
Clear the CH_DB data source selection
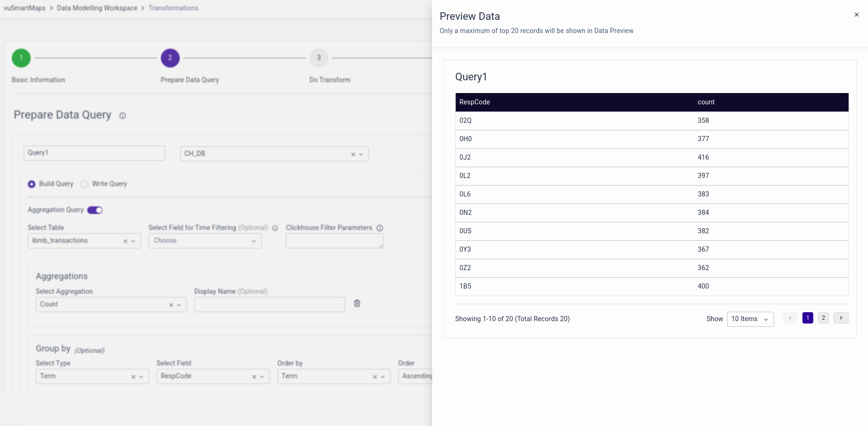point(353,154)
